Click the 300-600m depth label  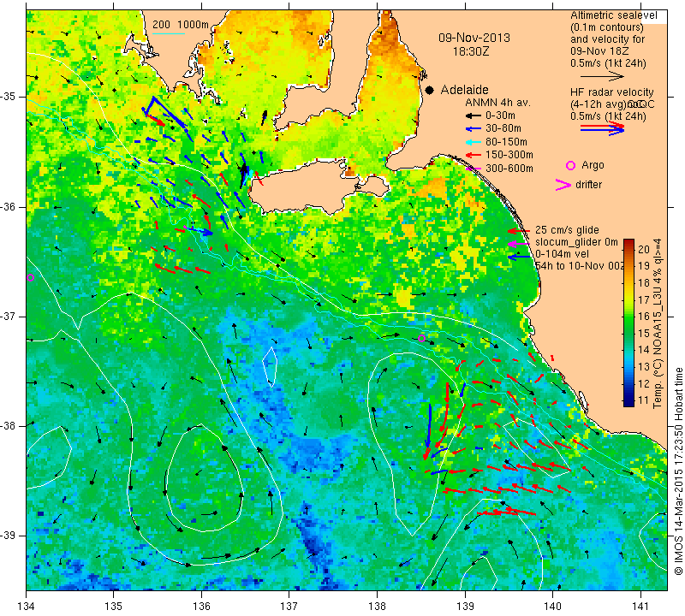pos(509,169)
